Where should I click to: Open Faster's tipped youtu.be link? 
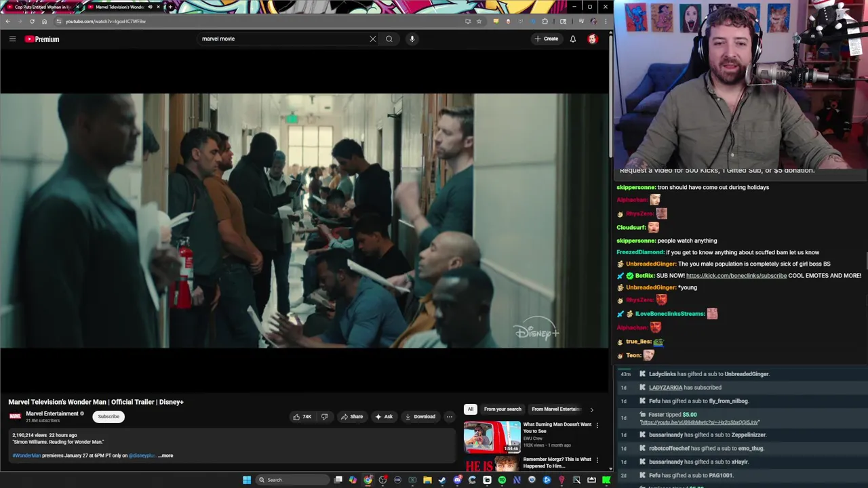click(x=700, y=422)
